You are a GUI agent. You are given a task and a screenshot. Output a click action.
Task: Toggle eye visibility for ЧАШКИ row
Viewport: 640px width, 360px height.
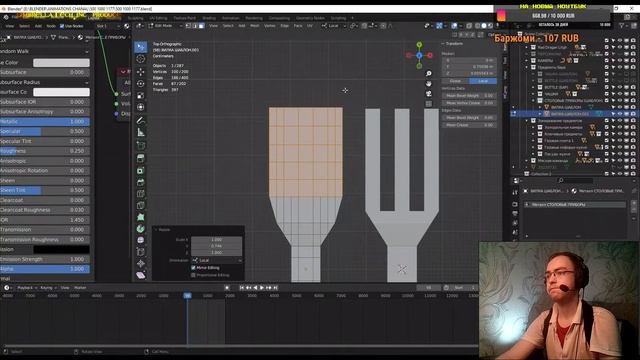(x=620, y=94)
